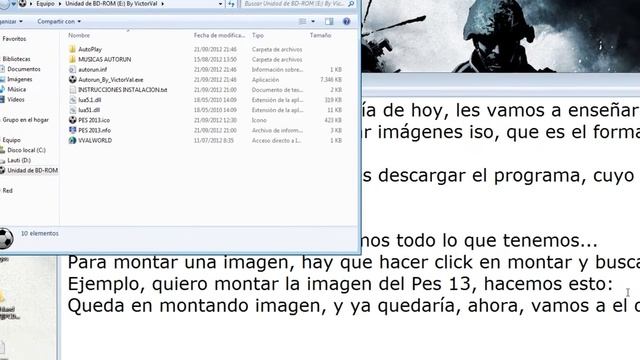The image size is (640, 360).
Task: Select Bibliotecas in the navigation pane
Action: pyautogui.click(x=16, y=59)
